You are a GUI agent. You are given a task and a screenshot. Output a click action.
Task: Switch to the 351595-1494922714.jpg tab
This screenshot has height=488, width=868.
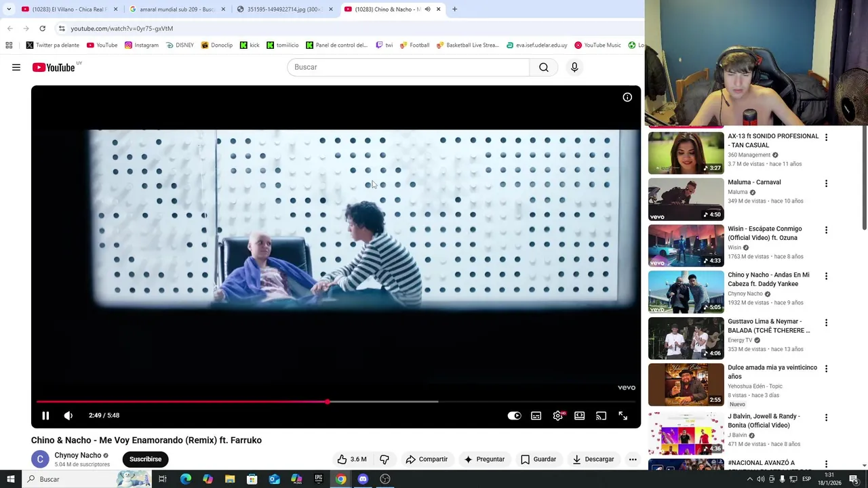283,9
